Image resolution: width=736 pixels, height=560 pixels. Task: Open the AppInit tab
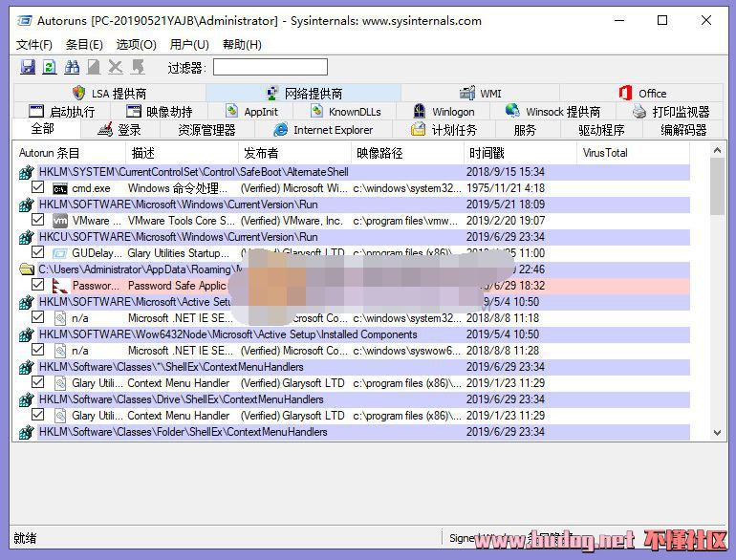pyautogui.click(x=251, y=112)
